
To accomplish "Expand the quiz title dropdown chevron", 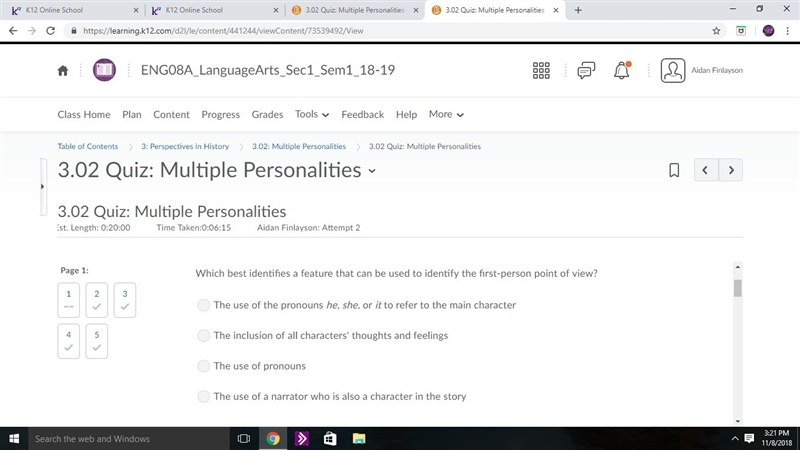I will coord(372,171).
